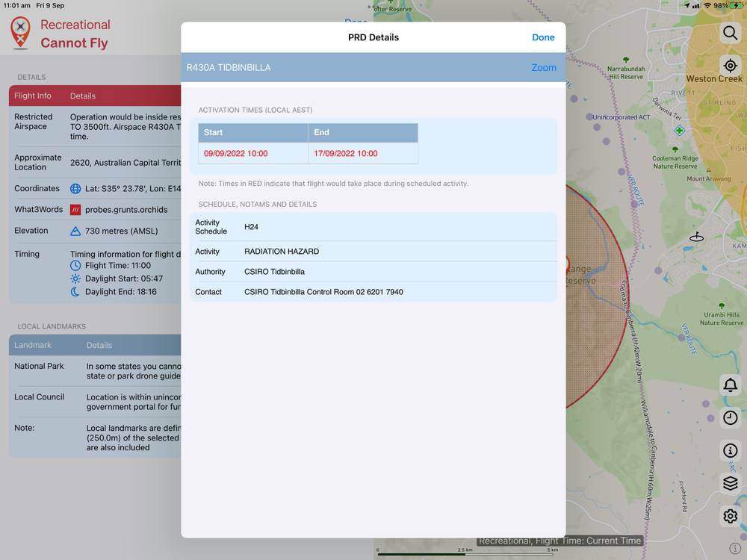Tap the 730 metres (AMSL) value
747x560 pixels.
(122, 231)
